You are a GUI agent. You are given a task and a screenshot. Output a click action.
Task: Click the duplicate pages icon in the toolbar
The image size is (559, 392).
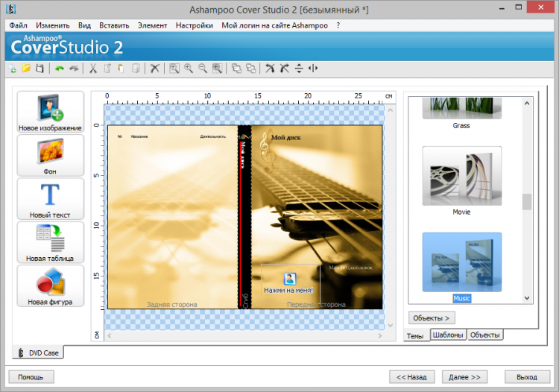pyautogui.click(x=136, y=69)
